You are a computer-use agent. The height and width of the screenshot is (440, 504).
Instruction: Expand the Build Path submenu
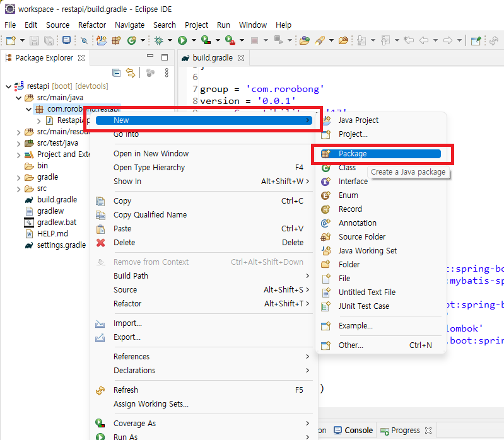click(x=203, y=276)
